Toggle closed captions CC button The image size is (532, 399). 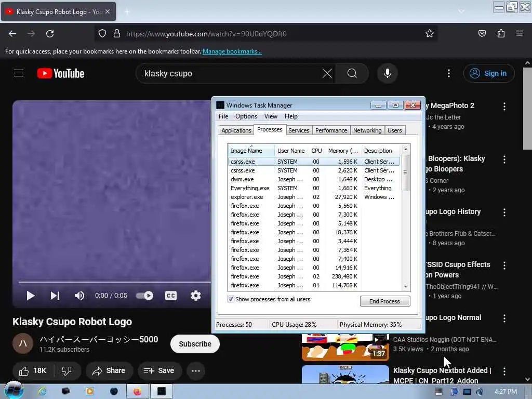(170, 296)
